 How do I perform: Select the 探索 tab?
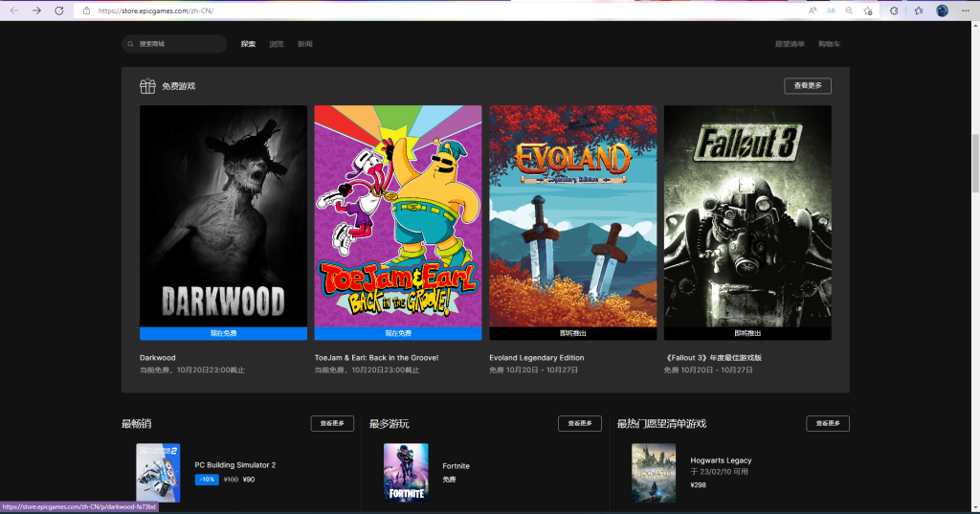pyautogui.click(x=248, y=44)
